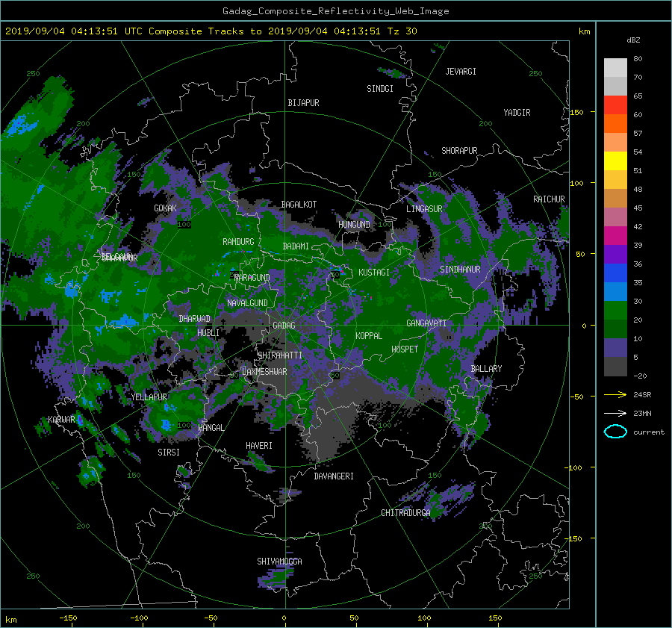
Task: Click the 2019/09/04 04:13:51 UTC timestamp line
Action: pyautogui.click(x=211, y=31)
